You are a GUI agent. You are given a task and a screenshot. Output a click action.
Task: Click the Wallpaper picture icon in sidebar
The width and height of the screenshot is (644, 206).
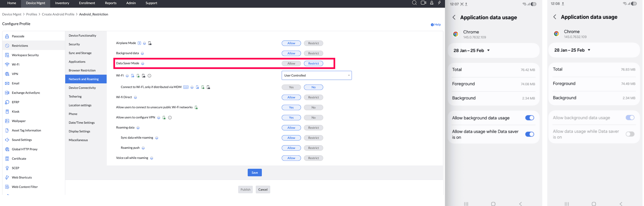coord(7,121)
